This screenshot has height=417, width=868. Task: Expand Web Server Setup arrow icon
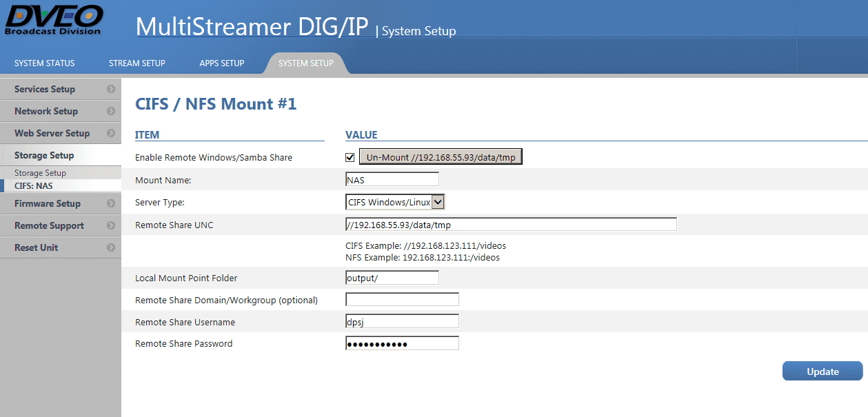111,133
